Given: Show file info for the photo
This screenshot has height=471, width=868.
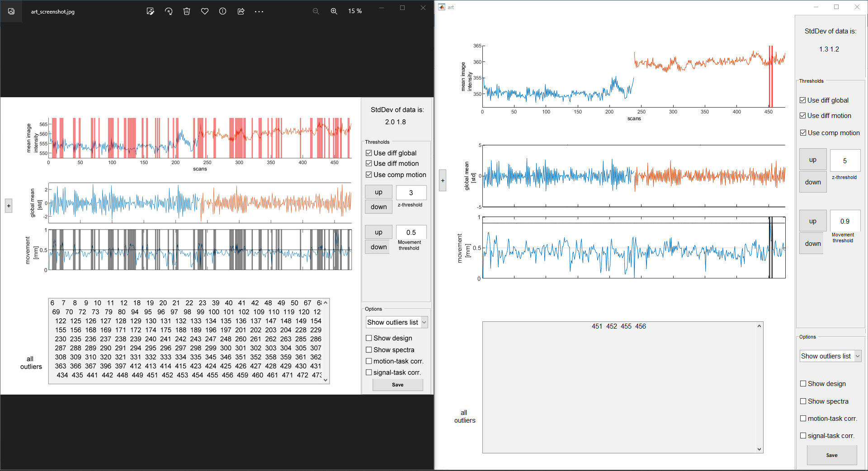Looking at the screenshot, I should coord(223,11).
